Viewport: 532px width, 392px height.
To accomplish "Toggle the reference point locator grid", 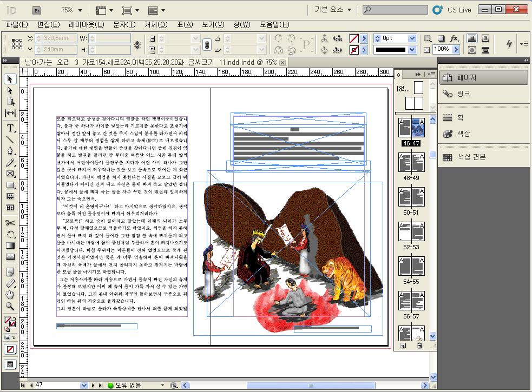I will pyautogui.click(x=17, y=44).
